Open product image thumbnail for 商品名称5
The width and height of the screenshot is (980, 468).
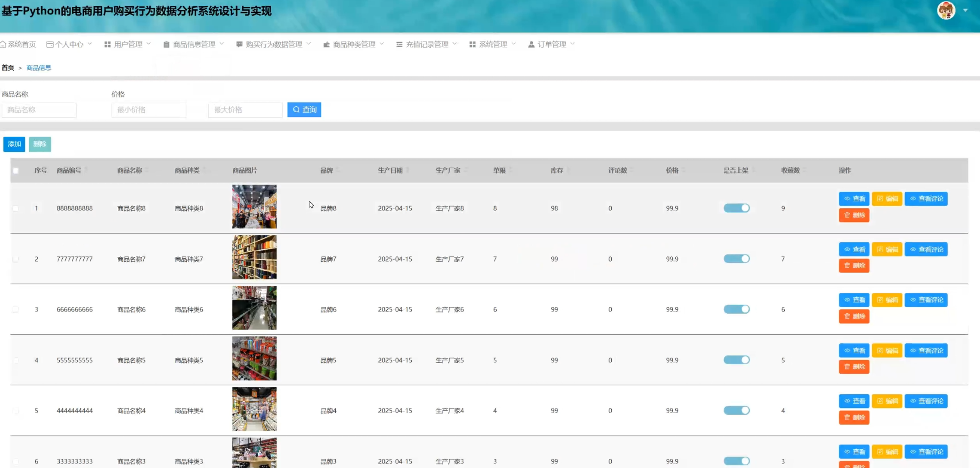click(254, 359)
